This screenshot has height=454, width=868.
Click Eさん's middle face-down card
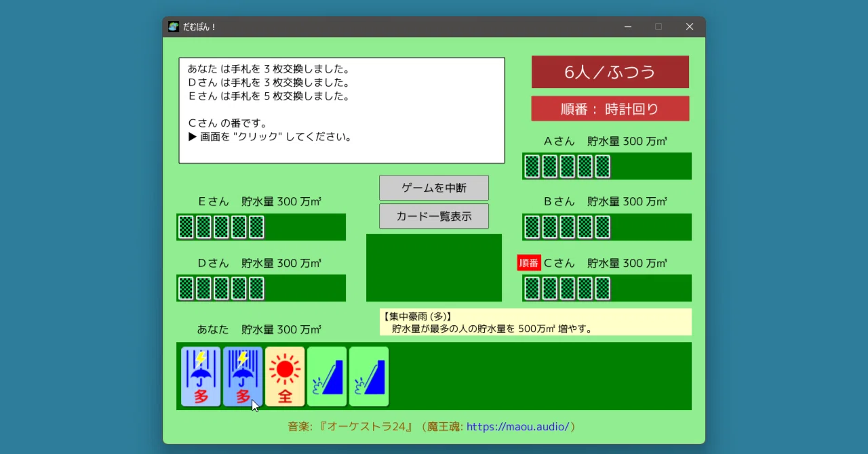tap(221, 227)
